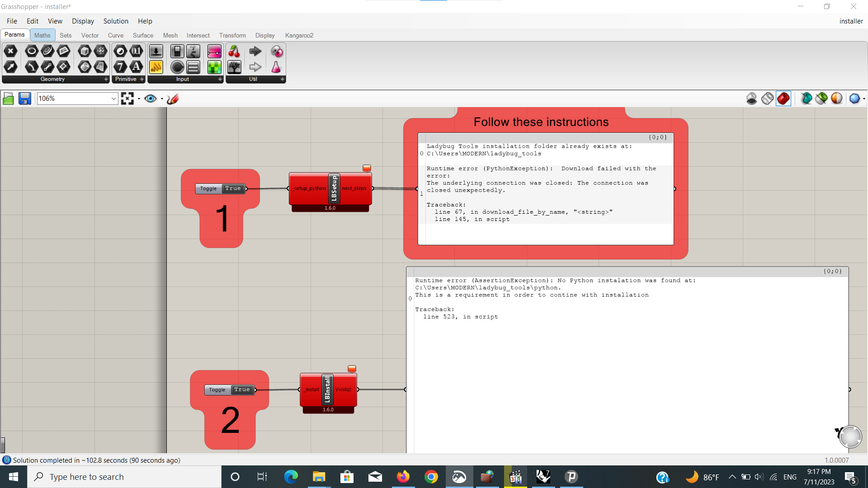The width and height of the screenshot is (868, 488).
Task: Select the Point parameter icon in Geometry
Action: [10, 51]
